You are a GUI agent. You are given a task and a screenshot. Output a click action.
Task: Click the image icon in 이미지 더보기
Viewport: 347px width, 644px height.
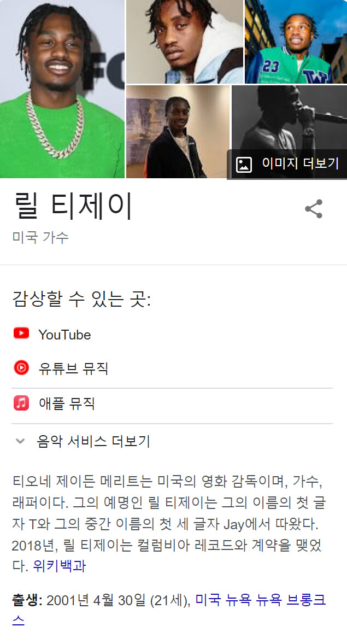tap(244, 165)
